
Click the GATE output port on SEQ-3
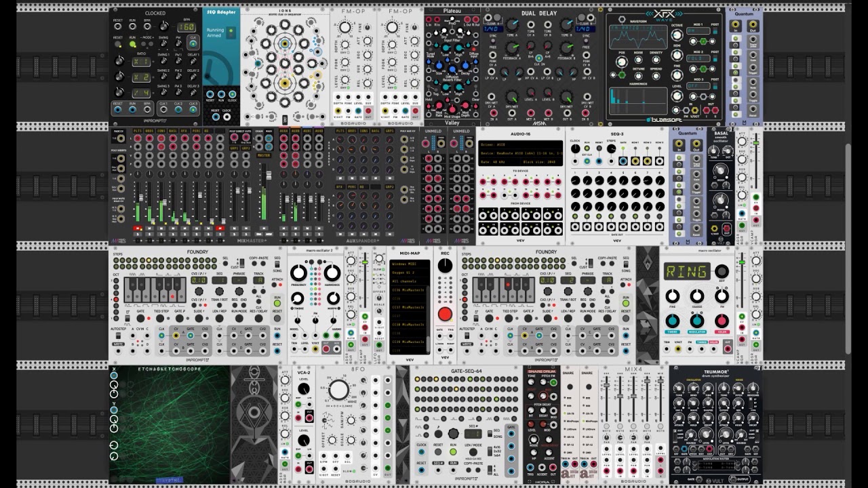624,161
